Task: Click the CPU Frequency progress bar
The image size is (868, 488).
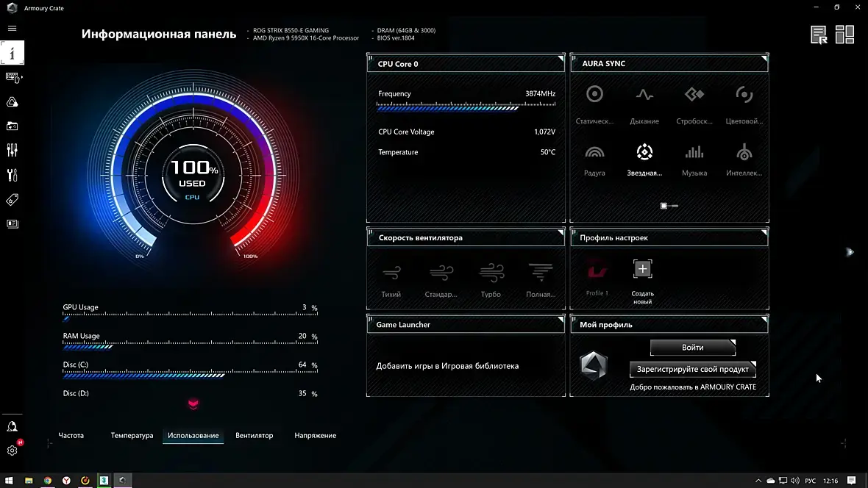Action: pos(466,107)
